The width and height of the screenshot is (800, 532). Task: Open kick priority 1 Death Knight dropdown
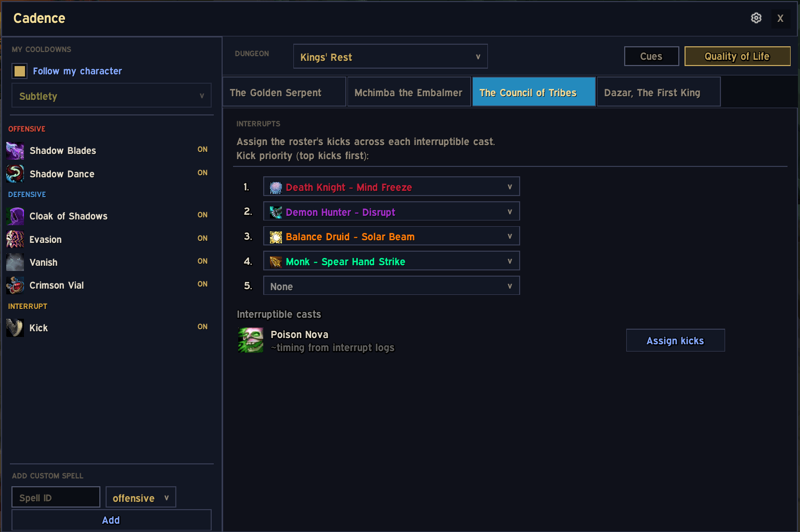392,187
